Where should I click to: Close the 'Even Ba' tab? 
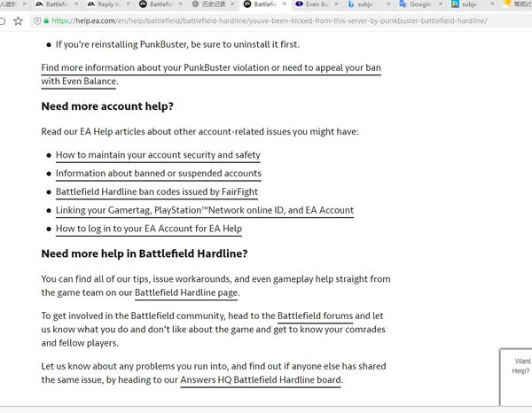coord(336,4)
